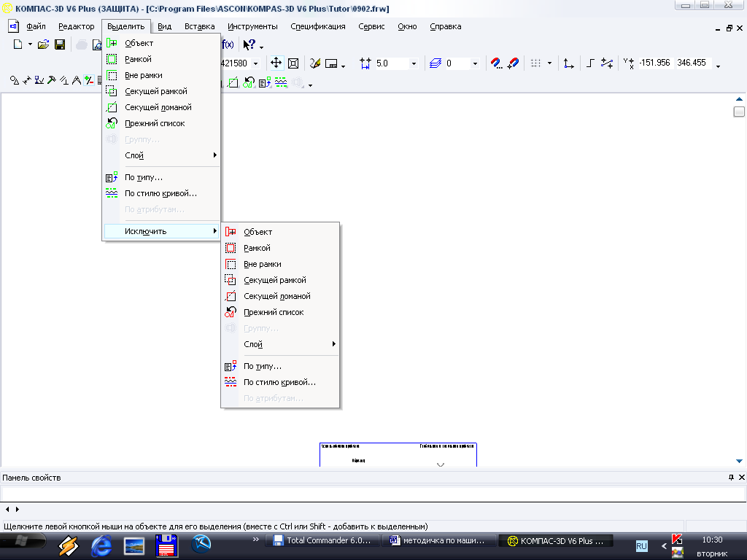Viewport: 747px width, 560px height.
Task: Choose По стилю кривой in Выделить menu
Action: point(161,193)
